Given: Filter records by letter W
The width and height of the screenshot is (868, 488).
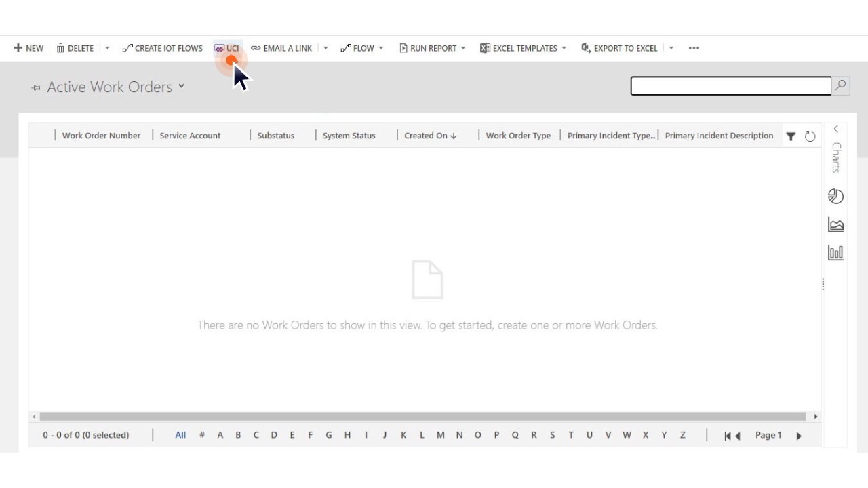Looking at the screenshot, I should click(627, 435).
